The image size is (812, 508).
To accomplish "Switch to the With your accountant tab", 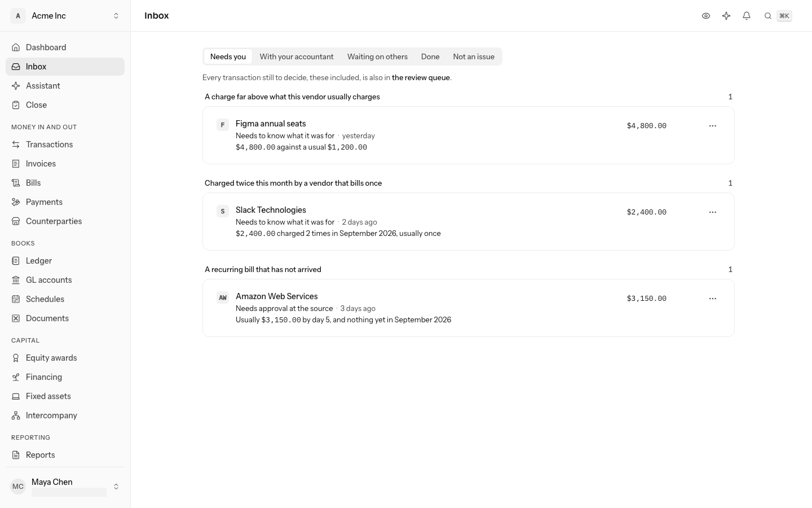I will [x=297, y=56].
